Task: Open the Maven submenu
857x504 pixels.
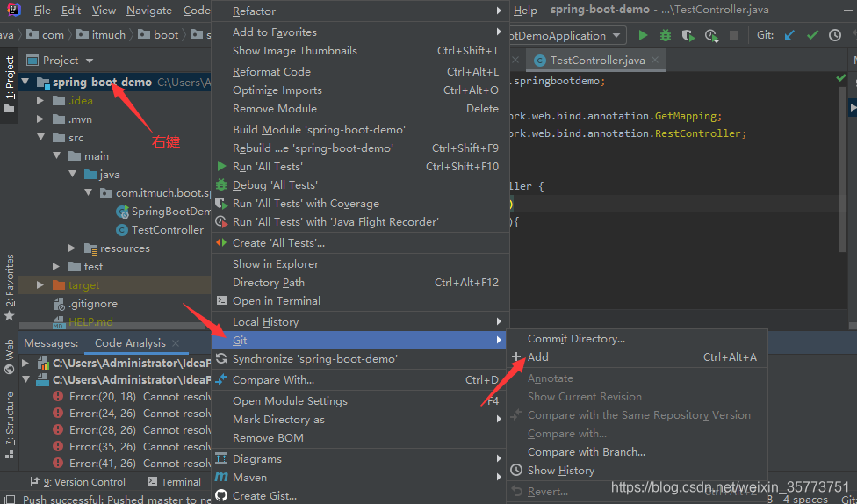Action: pos(360,477)
